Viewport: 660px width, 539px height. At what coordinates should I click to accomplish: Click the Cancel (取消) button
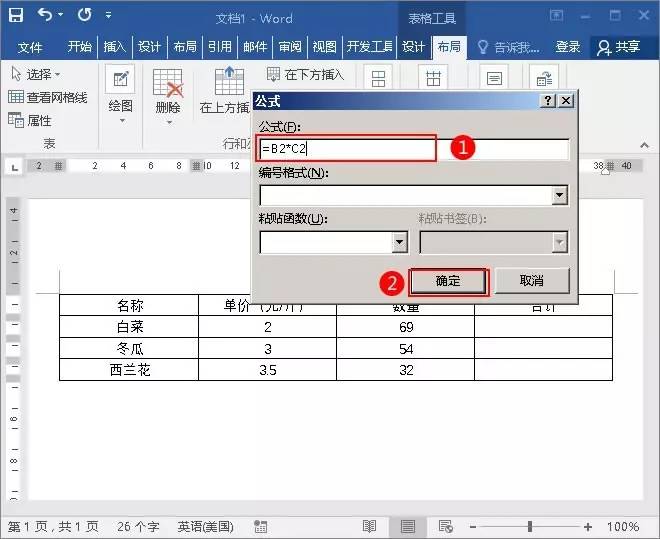[531, 281]
